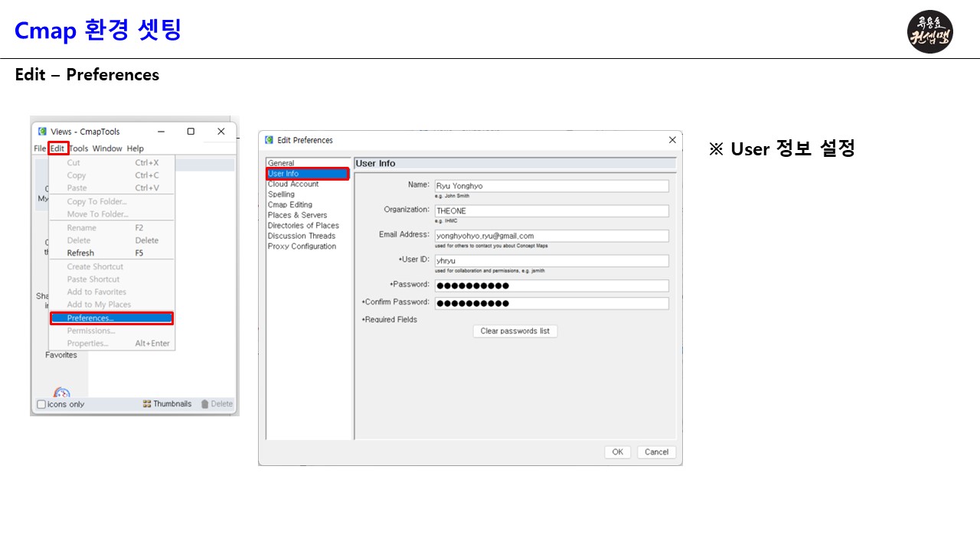Select Create Shortcut menu entry
The width and height of the screenshot is (980, 551).
(112, 267)
